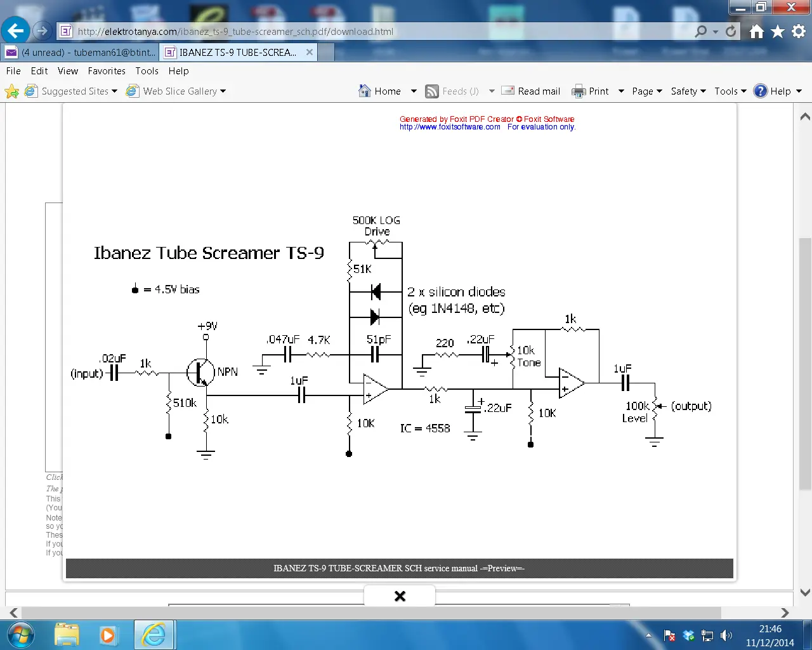The height and width of the screenshot is (650, 812).
Task: Show hidden tray icons arrow
Action: [x=648, y=635]
